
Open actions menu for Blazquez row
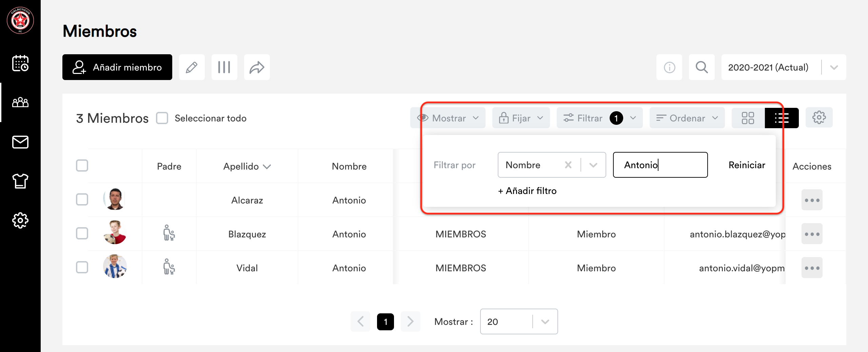pos(812,234)
